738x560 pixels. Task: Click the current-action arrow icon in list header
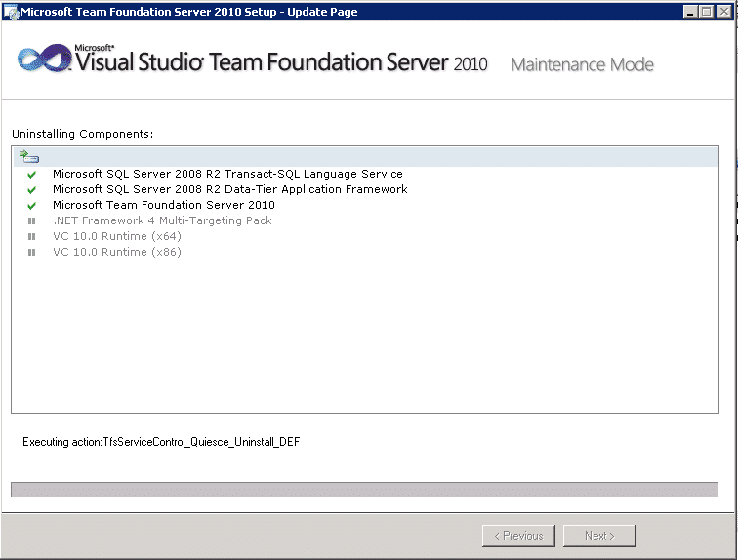click(29, 156)
